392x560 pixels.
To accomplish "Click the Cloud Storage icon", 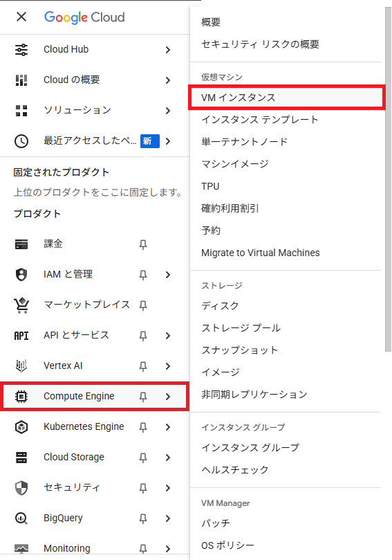I will point(21,457).
